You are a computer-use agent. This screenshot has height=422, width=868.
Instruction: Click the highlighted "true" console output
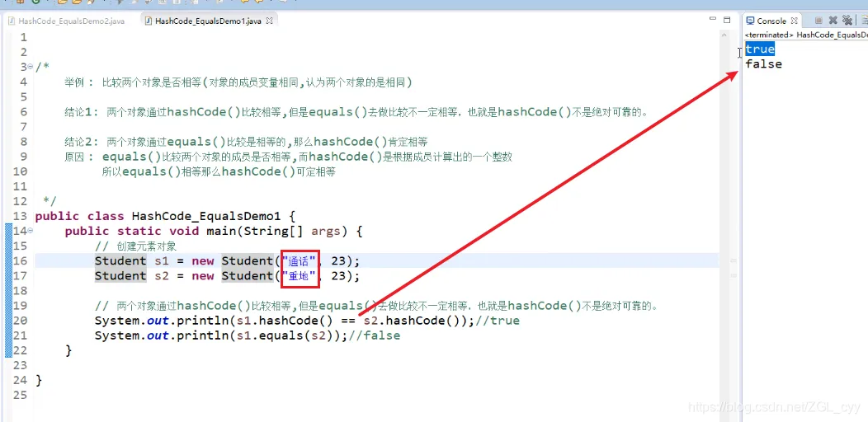(760, 49)
